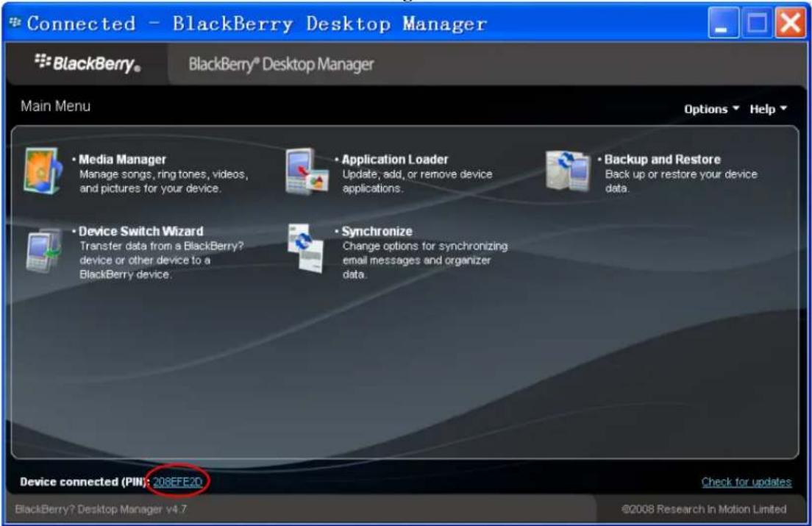This screenshot has height=526, width=812.
Task: Maximize the Desktop Manager window
Action: tap(757, 23)
